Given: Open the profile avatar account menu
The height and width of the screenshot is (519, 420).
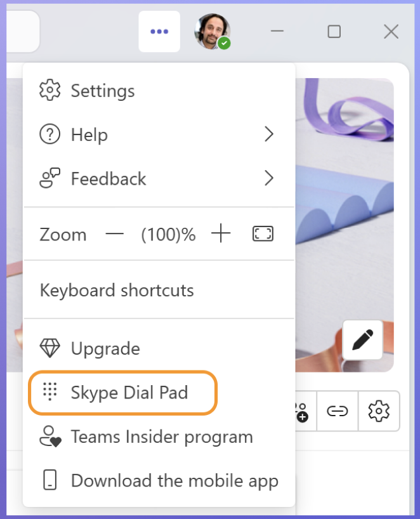Looking at the screenshot, I should (x=213, y=32).
